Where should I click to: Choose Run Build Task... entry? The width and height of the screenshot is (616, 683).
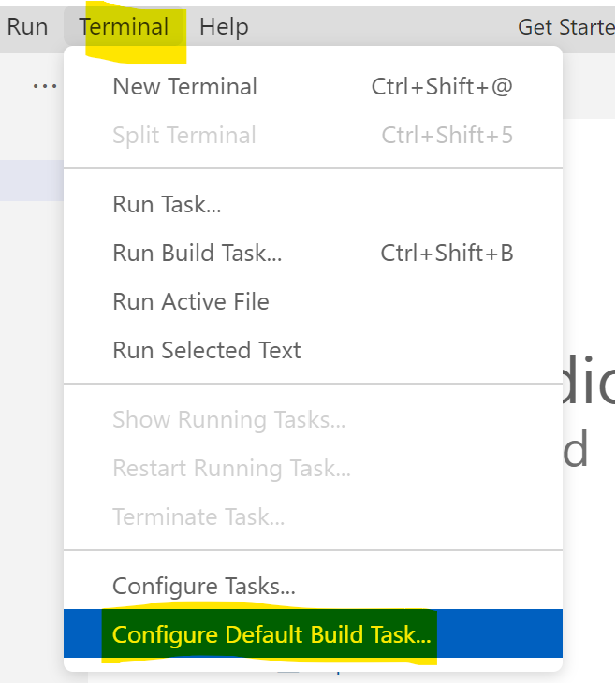coord(197,253)
